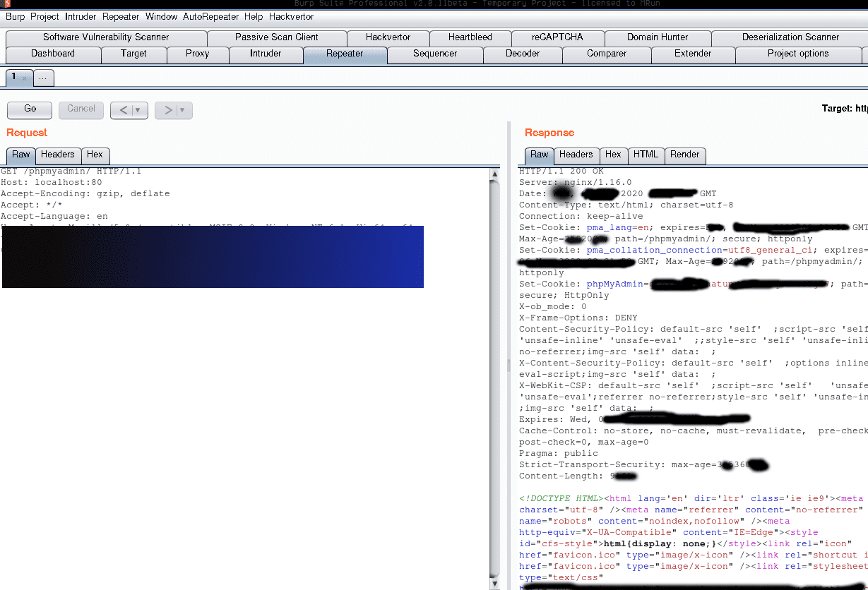Show request Headers view
Screen dimensions: 868x590
58,155
